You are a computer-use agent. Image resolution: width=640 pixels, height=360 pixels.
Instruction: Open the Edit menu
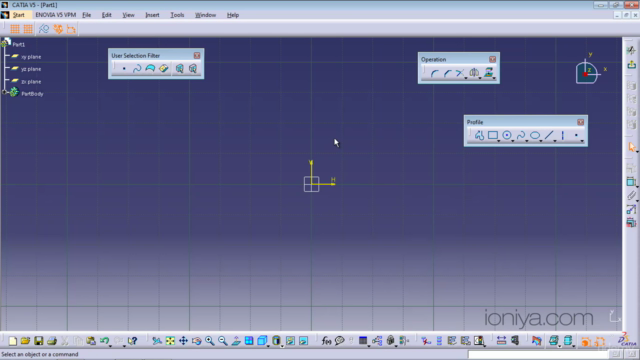[107, 15]
